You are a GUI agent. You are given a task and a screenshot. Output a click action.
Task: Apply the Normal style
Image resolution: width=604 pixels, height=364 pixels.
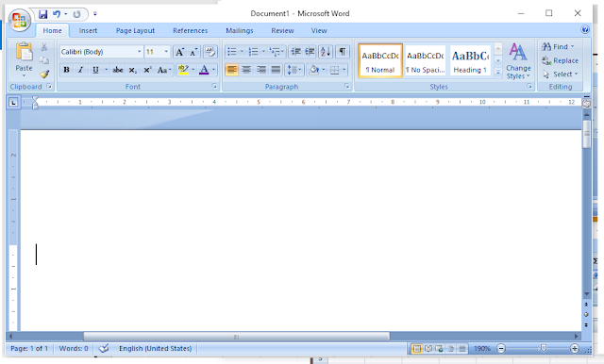pyautogui.click(x=380, y=60)
